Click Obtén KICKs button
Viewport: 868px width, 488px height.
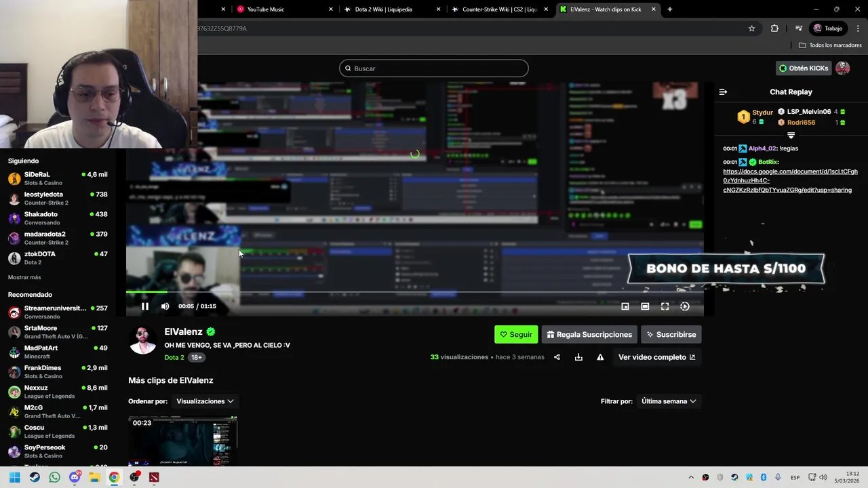tap(804, 68)
